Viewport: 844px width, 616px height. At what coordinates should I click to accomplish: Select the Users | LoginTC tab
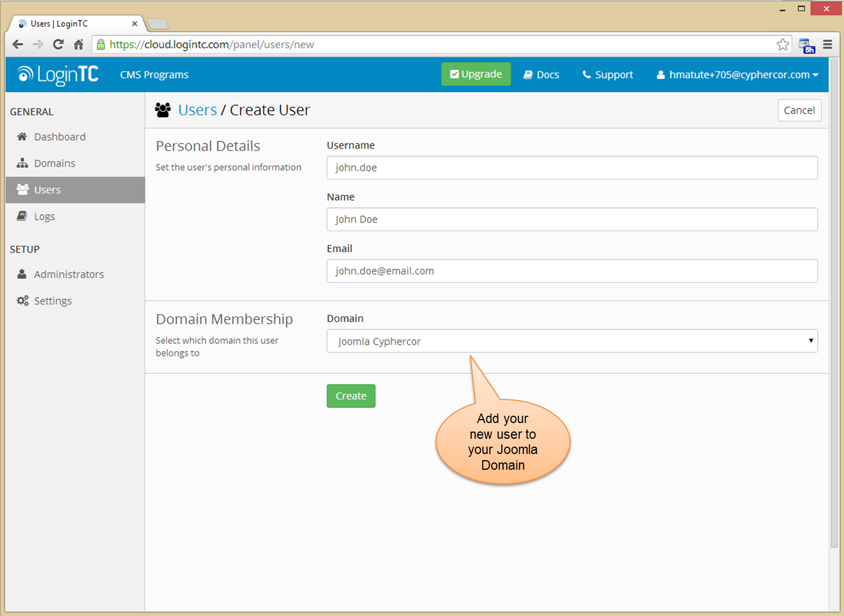[x=76, y=24]
